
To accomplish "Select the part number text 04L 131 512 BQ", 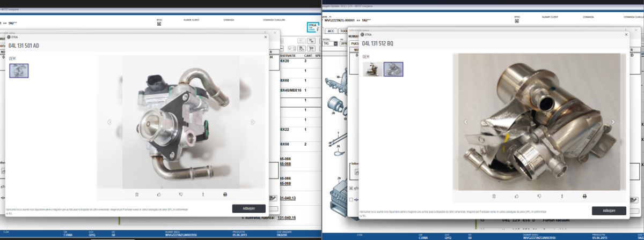I will 378,43.
